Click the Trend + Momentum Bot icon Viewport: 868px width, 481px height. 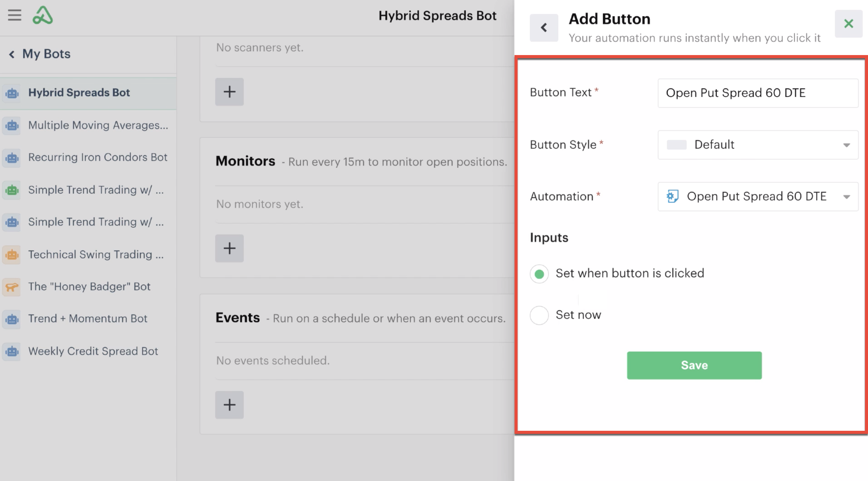pyautogui.click(x=12, y=319)
